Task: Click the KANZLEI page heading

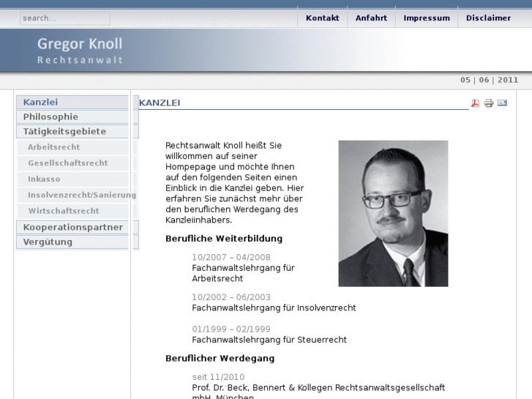Action: [160, 103]
